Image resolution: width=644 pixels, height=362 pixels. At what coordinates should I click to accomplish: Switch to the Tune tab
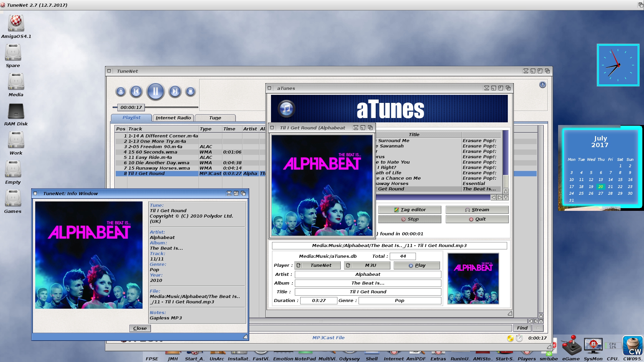pos(215,118)
